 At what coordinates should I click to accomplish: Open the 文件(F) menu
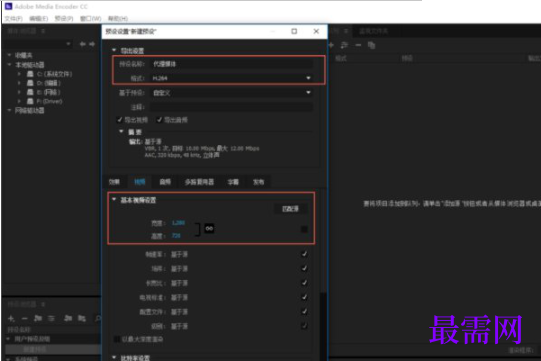(14, 18)
